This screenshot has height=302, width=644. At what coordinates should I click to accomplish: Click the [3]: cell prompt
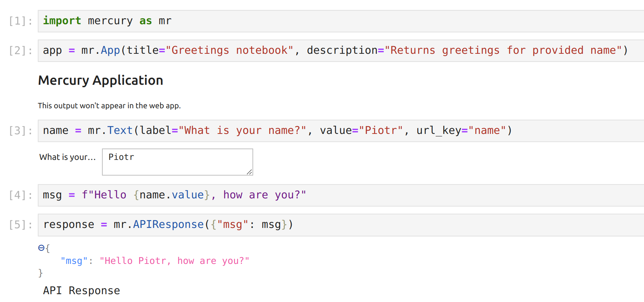click(21, 131)
